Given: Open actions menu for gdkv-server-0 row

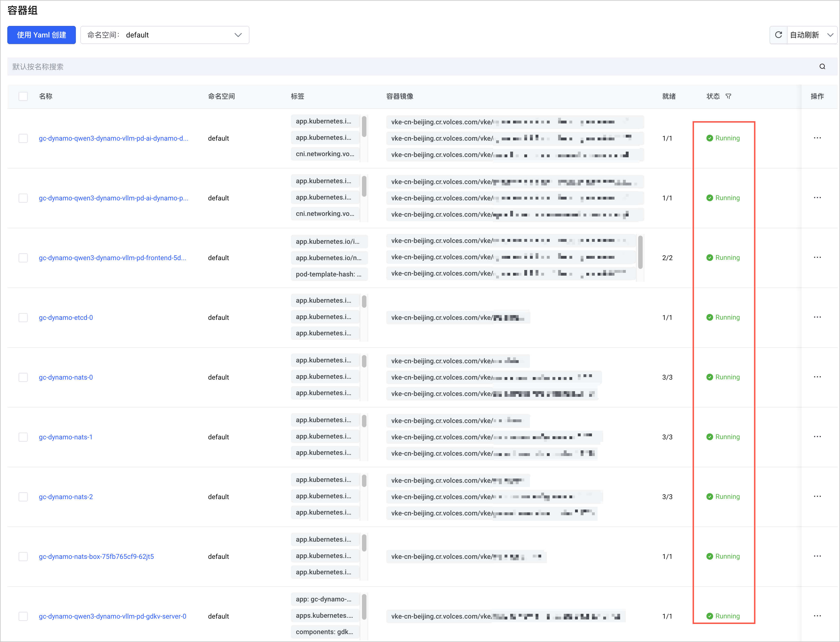Looking at the screenshot, I should pyautogui.click(x=817, y=616).
